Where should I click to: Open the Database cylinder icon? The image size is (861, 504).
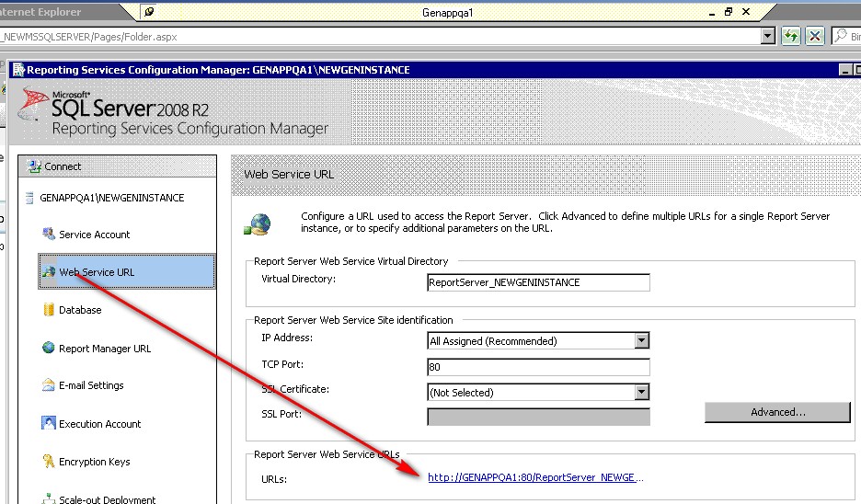49,310
